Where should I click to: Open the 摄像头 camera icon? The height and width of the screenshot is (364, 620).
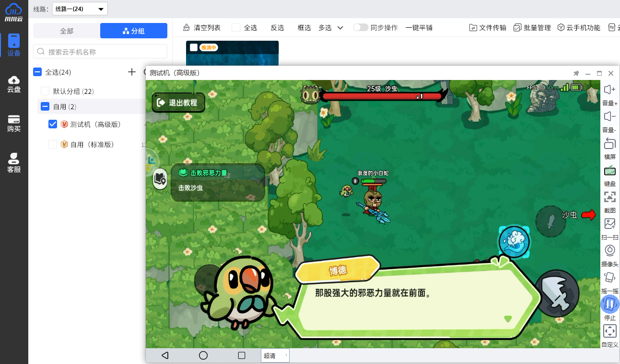tap(609, 250)
